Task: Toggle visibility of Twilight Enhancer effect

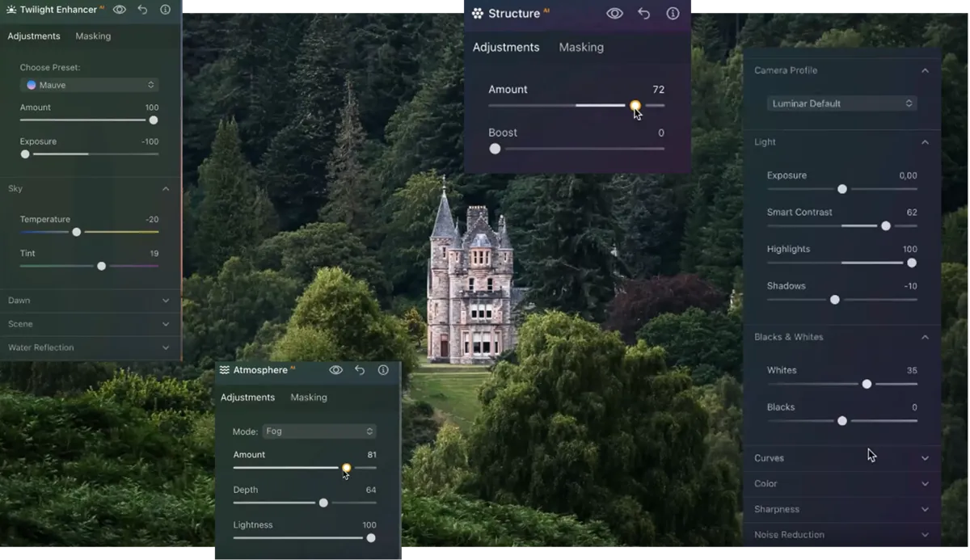Action: tap(118, 10)
